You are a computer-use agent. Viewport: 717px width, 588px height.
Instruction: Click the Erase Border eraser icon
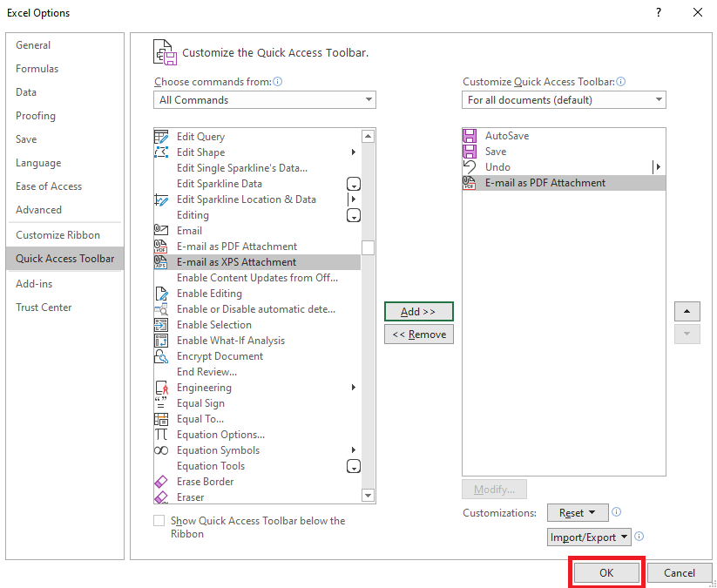pyautogui.click(x=161, y=482)
